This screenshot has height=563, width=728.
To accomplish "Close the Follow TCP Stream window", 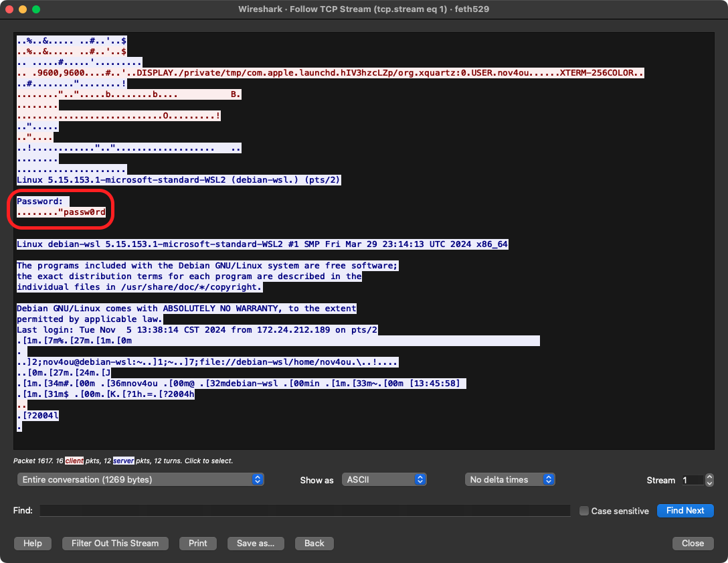I will [693, 543].
